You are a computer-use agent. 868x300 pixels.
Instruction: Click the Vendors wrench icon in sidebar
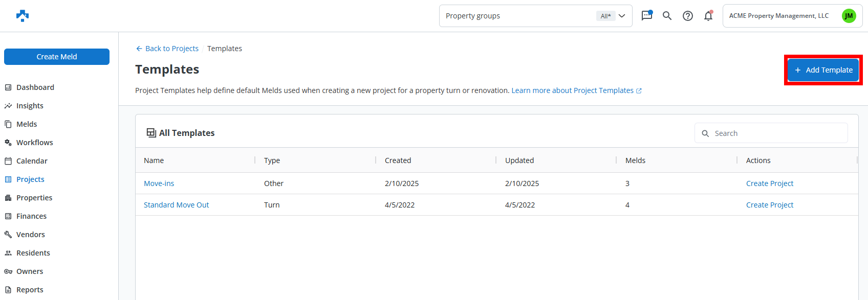[x=8, y=235]
